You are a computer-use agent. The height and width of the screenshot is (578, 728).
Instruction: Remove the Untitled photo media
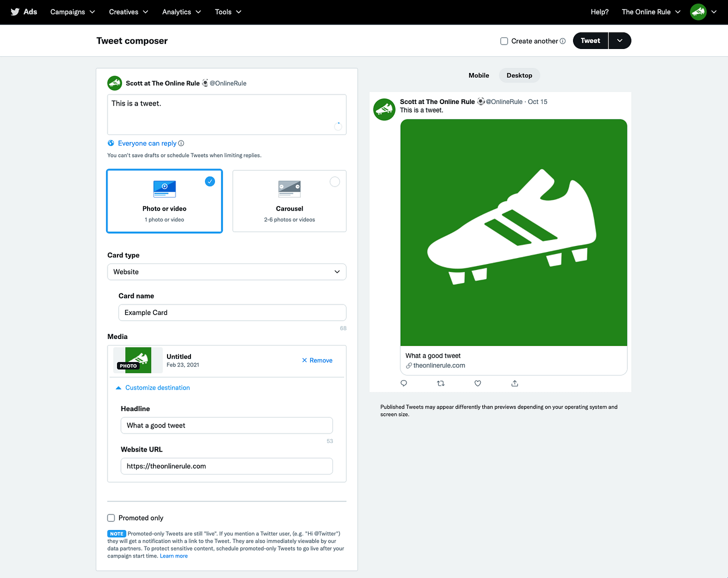pyautogui.click(x=317, y=360)
